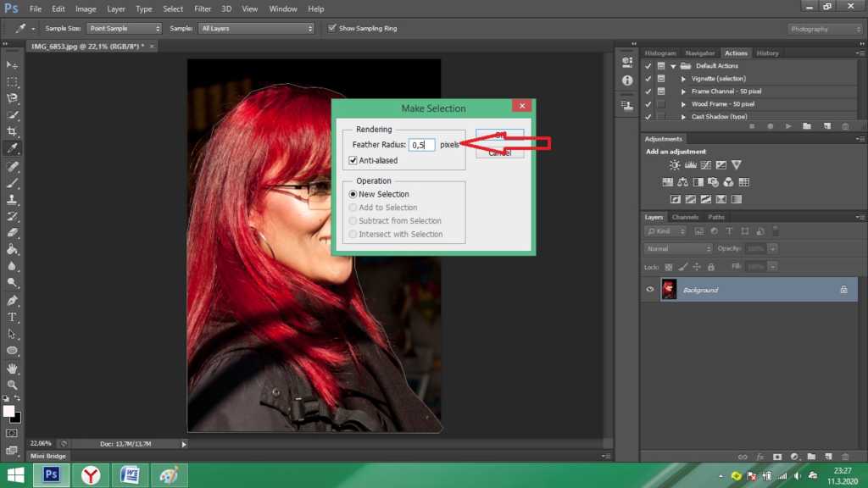The width and height of the screenshot is (868, 488).
Task: Toggle checkmark for Default Actions set
Action: (648, 66)
